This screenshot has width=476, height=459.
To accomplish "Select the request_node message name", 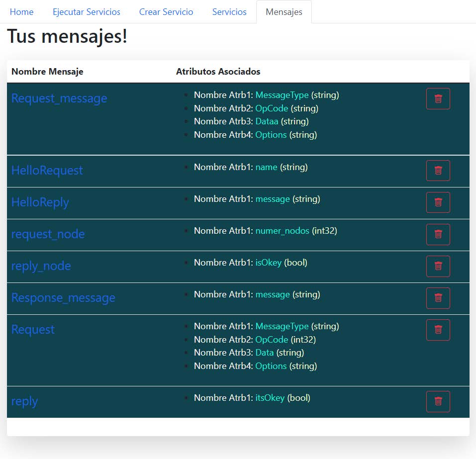I will coord(48,234).
